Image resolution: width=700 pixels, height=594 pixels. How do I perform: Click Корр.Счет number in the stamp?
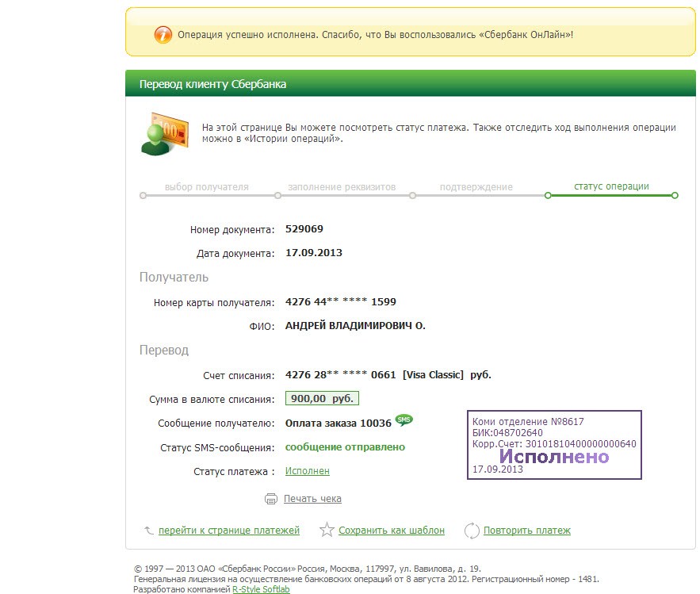(554, 444)
